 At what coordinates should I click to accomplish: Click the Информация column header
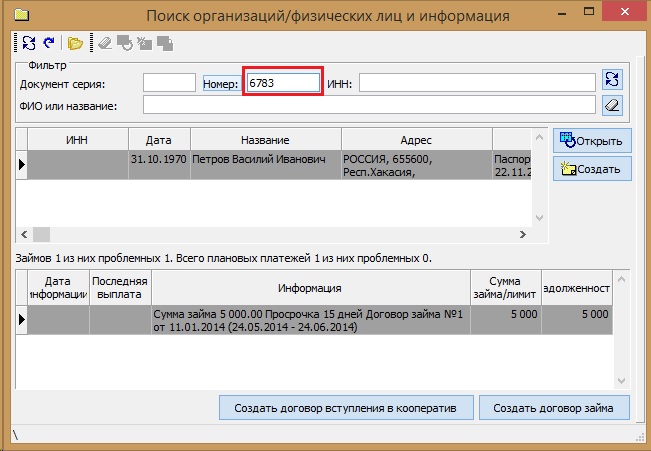point(311,288)
